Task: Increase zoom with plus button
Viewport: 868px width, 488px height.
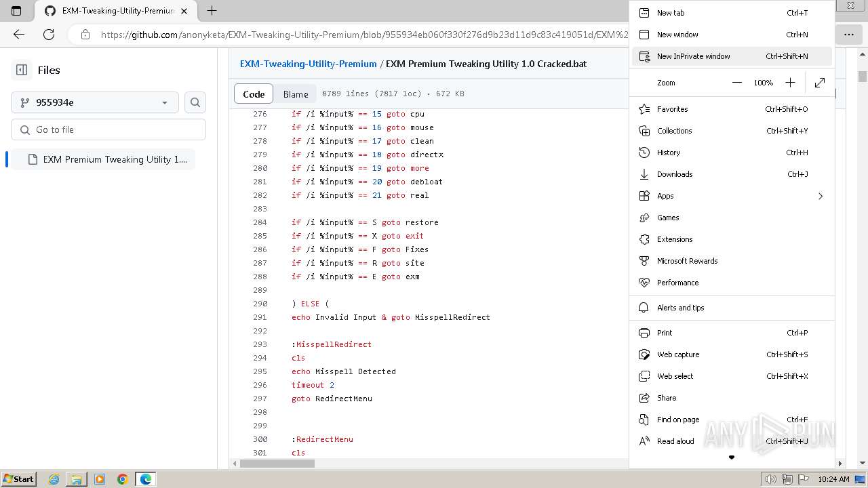Action: coord(790,83)
